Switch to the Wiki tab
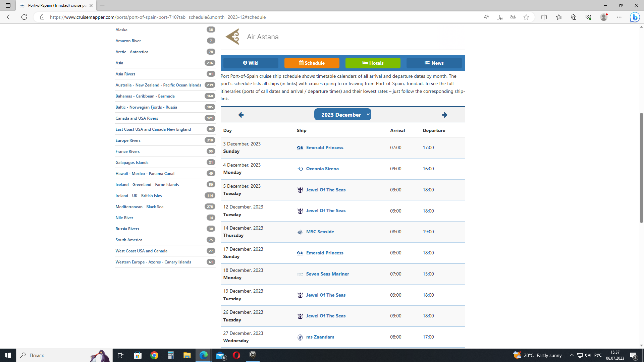Viewport: 644px width, 362px height. pos(251,63)
